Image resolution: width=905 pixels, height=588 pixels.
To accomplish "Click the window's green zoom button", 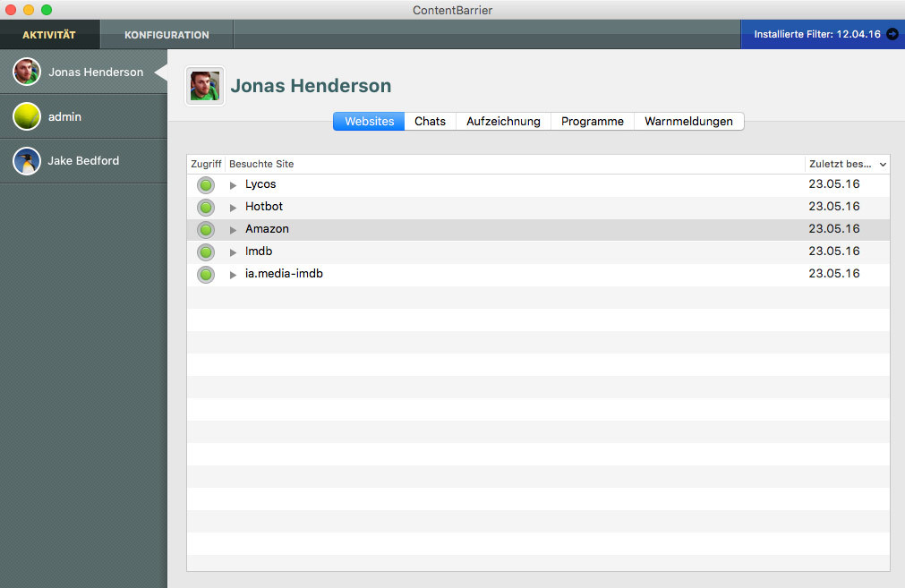I will coord(47,10).
